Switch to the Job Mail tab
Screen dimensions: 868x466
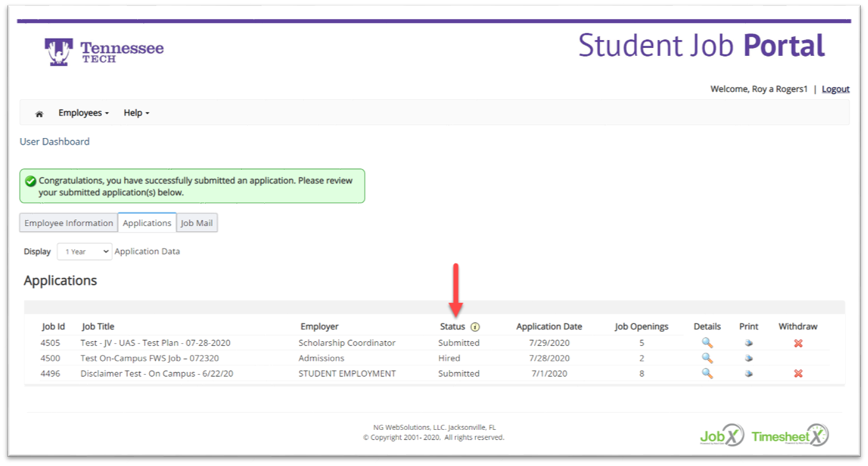tap(197, 223)
